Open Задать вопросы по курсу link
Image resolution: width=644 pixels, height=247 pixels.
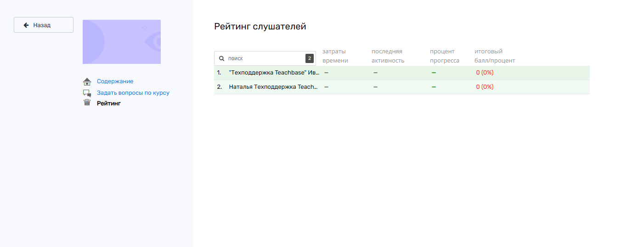[x=133, y=93]
